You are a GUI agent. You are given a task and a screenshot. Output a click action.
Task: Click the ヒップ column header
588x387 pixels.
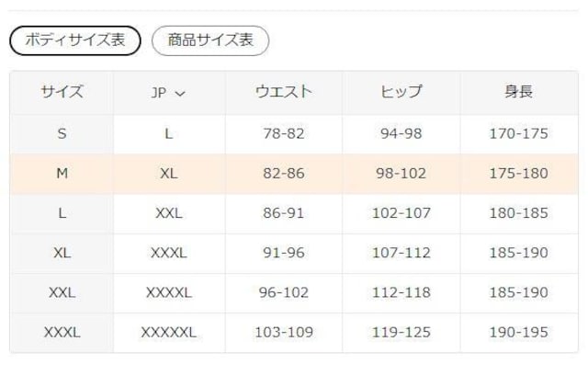(x=401, y=92)
